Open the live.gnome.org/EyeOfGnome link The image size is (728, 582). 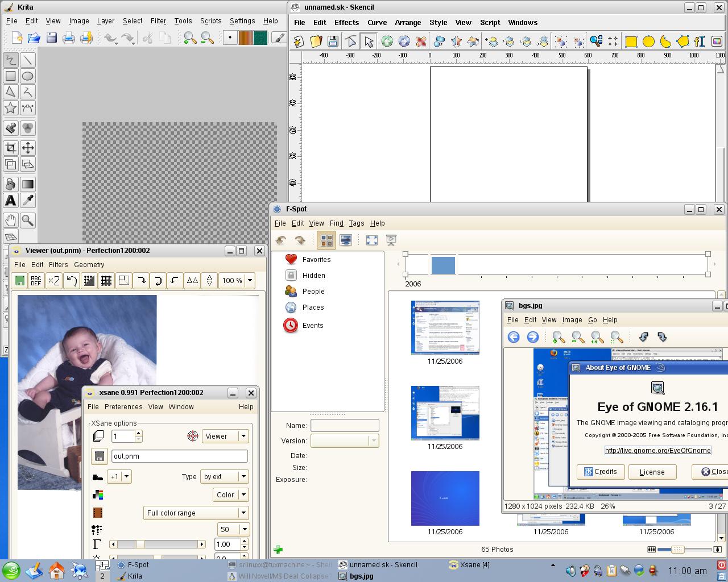(x=657, y=450)
